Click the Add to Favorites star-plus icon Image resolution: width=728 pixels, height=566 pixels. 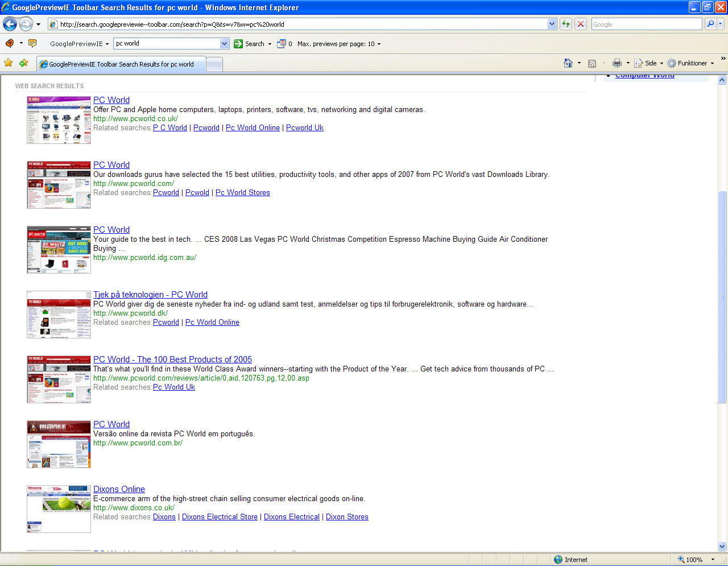pos(23,63)
